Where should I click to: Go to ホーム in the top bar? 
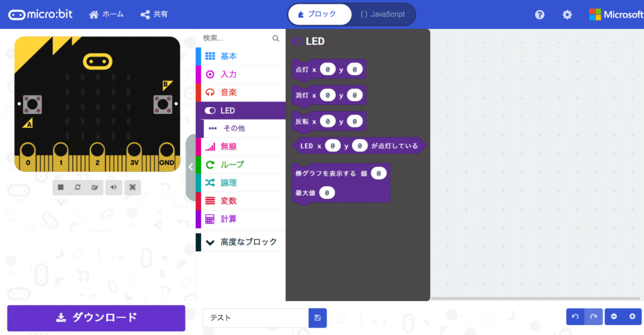pyautogui.click(x=106, y=14)
